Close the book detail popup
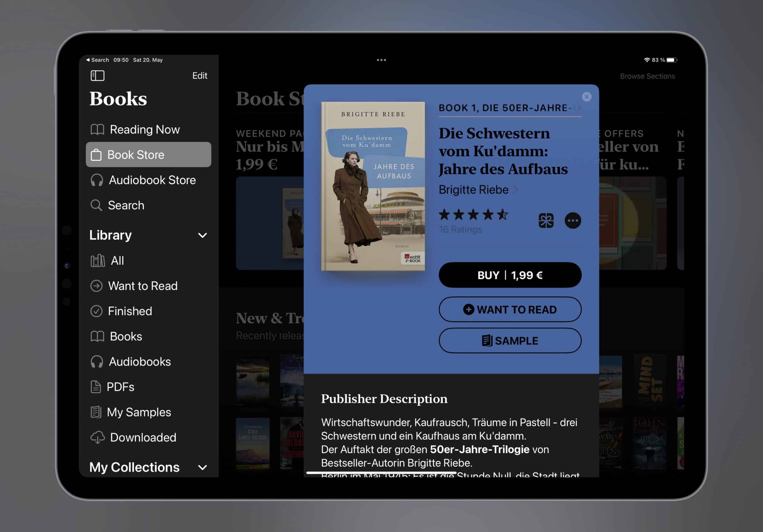The width and height of the screenshot is (763, 532). (587, 97)
